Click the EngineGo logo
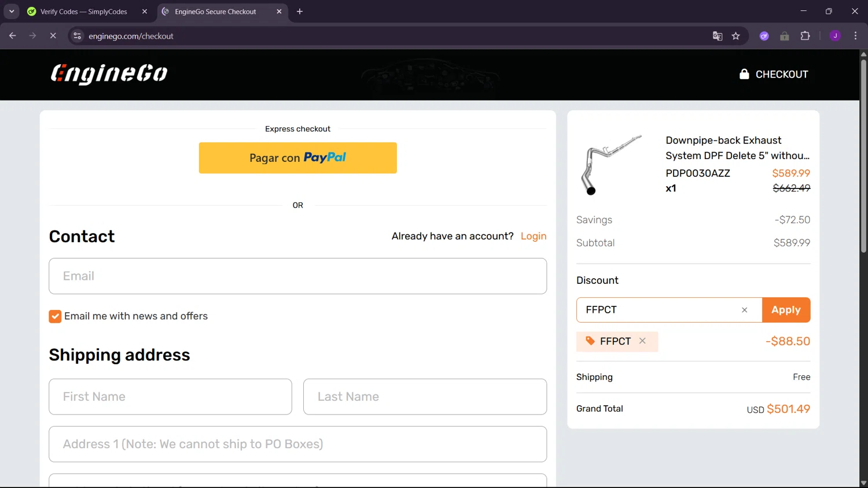This screenshot has width=868, height=488. coord(109,74)
